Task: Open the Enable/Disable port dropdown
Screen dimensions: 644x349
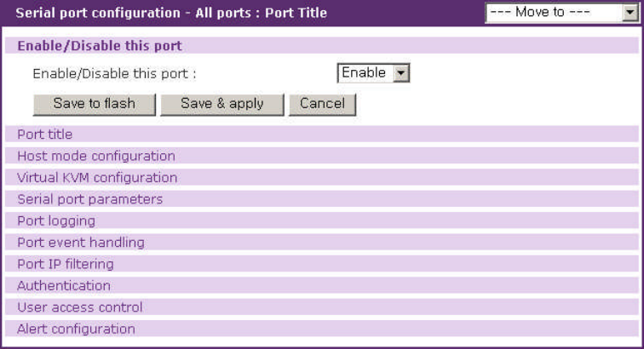Action: coord(373,73)
